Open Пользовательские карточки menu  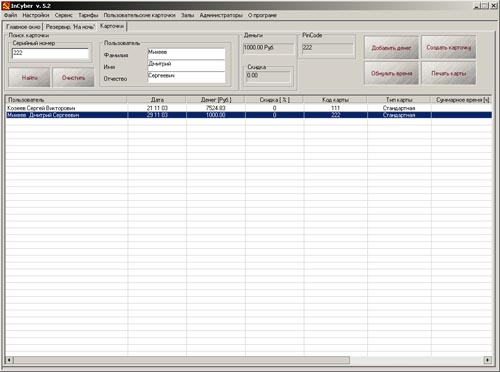(139, 15)
